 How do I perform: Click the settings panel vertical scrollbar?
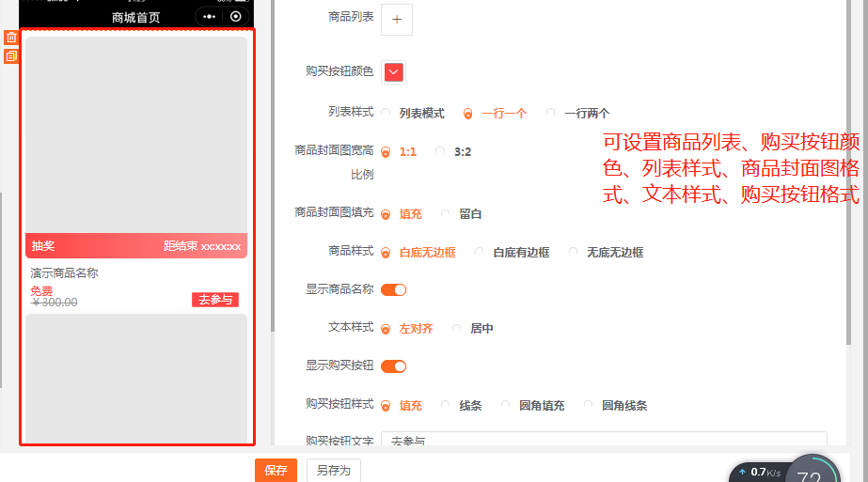point(848,173)
